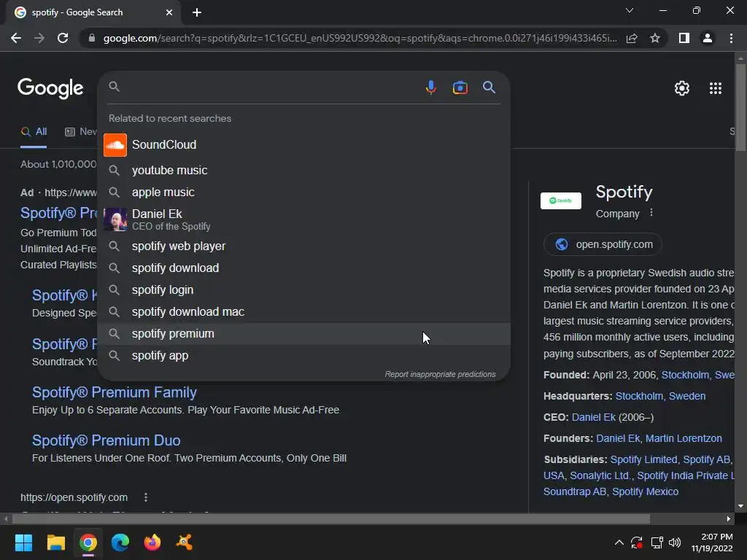Choose the youtube music suggestion
This screenshot has width=747, height=560.
coord(304,171)
